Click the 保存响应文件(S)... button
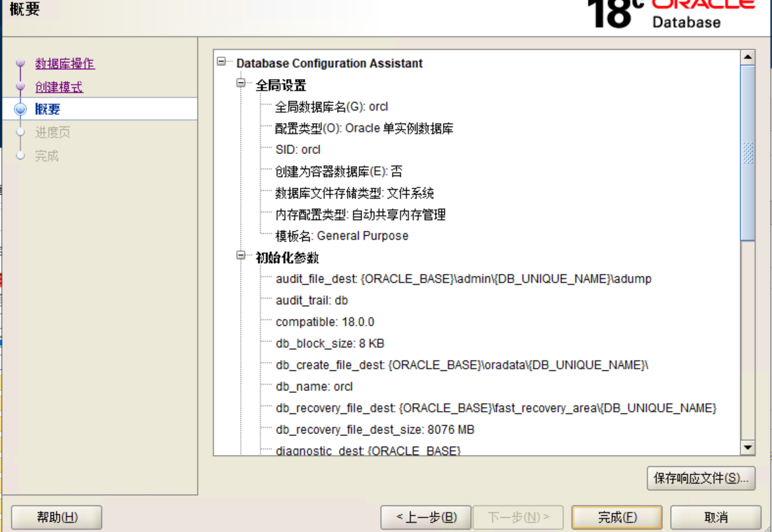 (701, 478)
